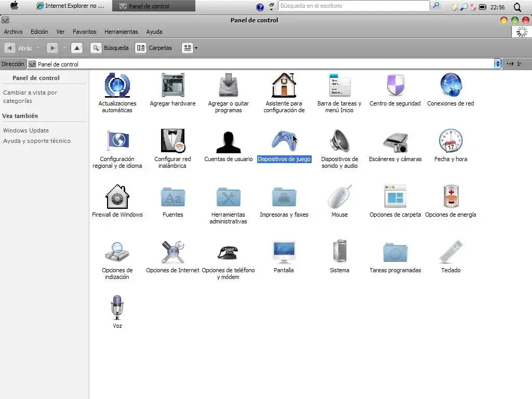This screenshot has height=399, width=532.
Task: Open Dispositivos de sonido y audio
Action: click(340, 140)
